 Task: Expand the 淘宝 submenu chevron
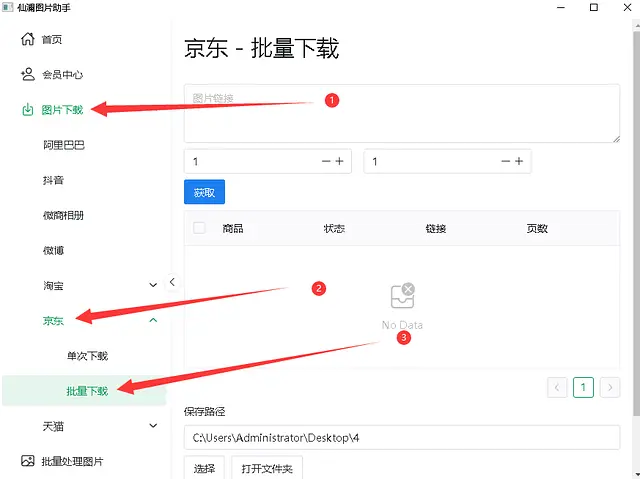tap(153, 285)
